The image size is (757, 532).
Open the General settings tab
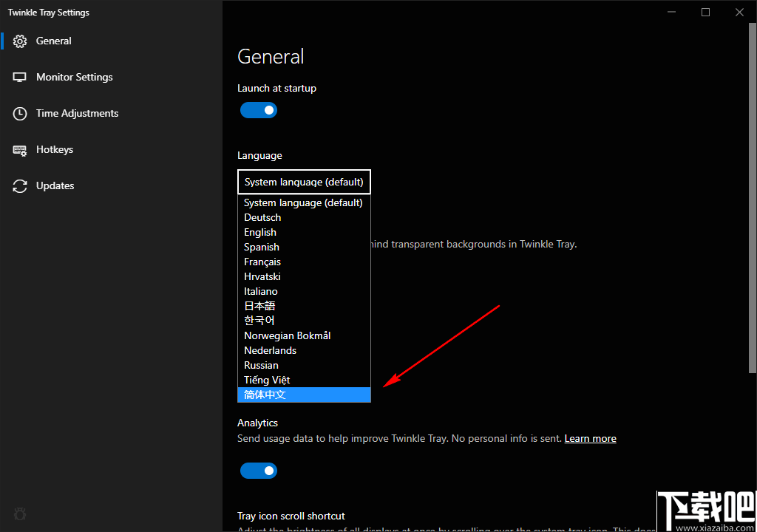(x=111, y=41)
